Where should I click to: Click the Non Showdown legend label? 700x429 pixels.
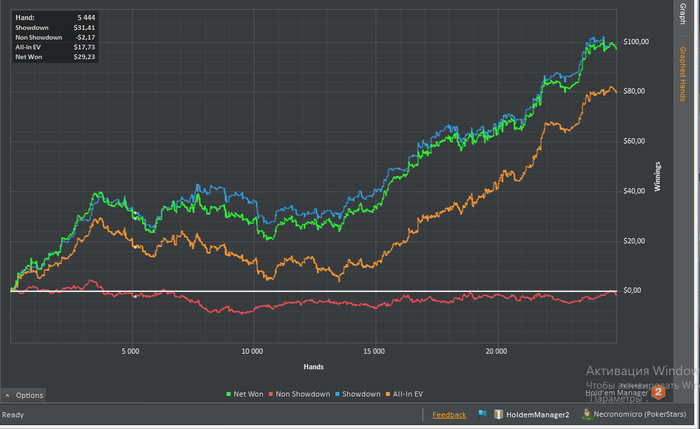pos(303,394)
